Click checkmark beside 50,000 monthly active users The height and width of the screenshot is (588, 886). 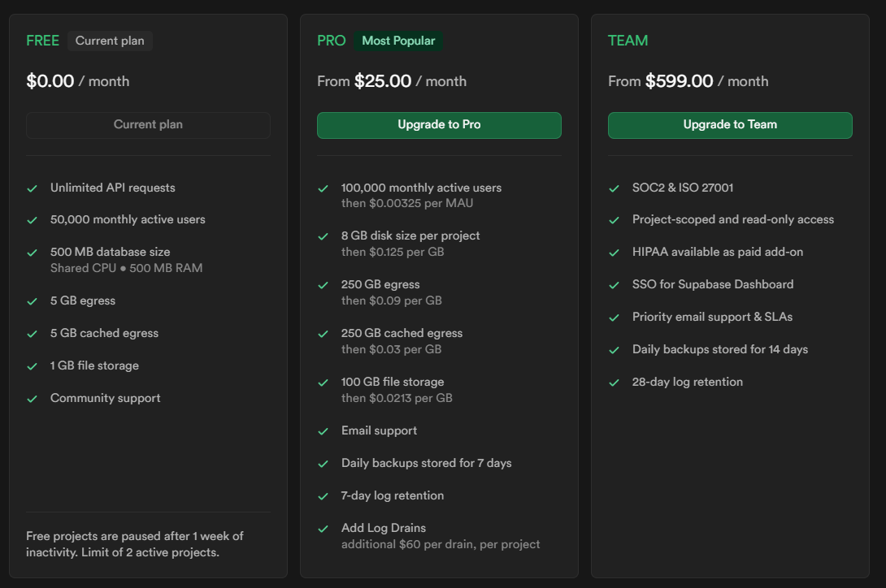coord(33,220)
